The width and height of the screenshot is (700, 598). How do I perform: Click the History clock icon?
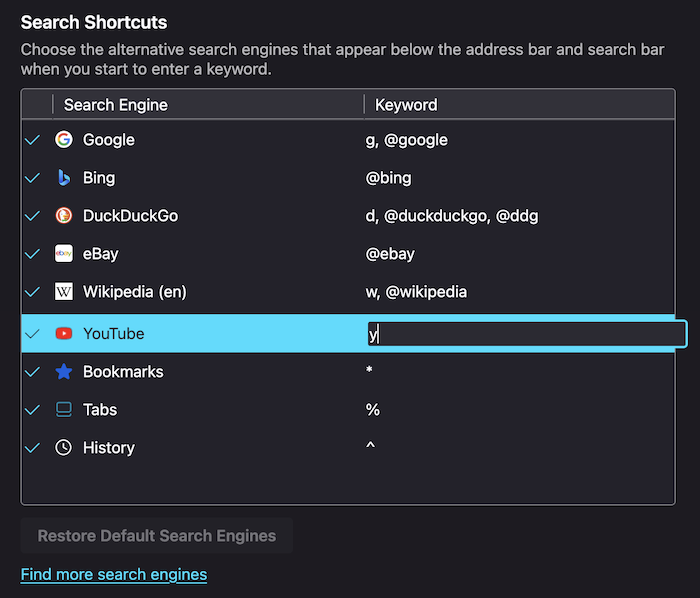pos(63,447)
